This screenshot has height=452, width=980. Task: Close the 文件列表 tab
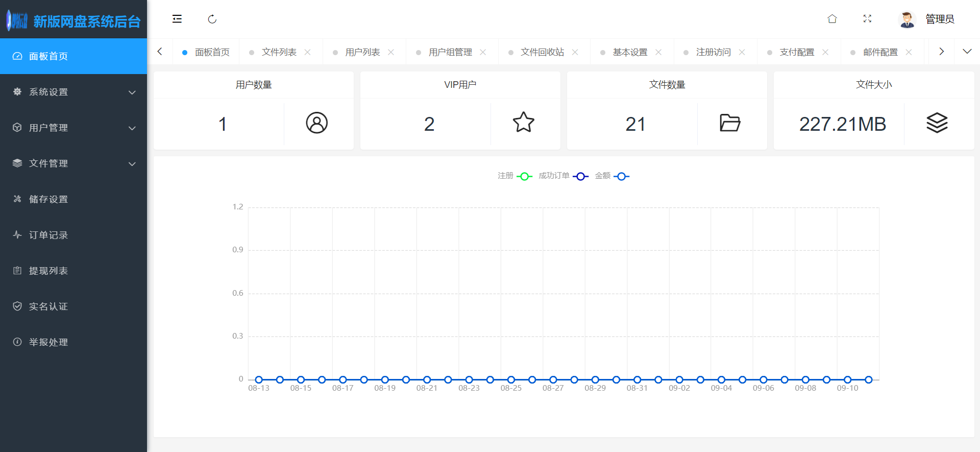coord(307,52)
